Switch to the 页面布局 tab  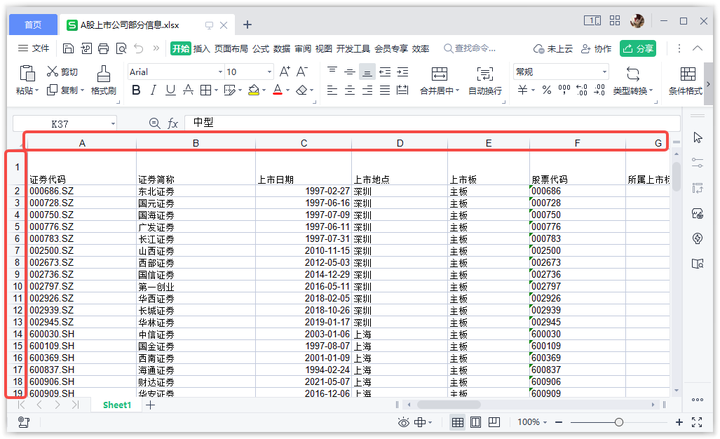tap(231, 49)
